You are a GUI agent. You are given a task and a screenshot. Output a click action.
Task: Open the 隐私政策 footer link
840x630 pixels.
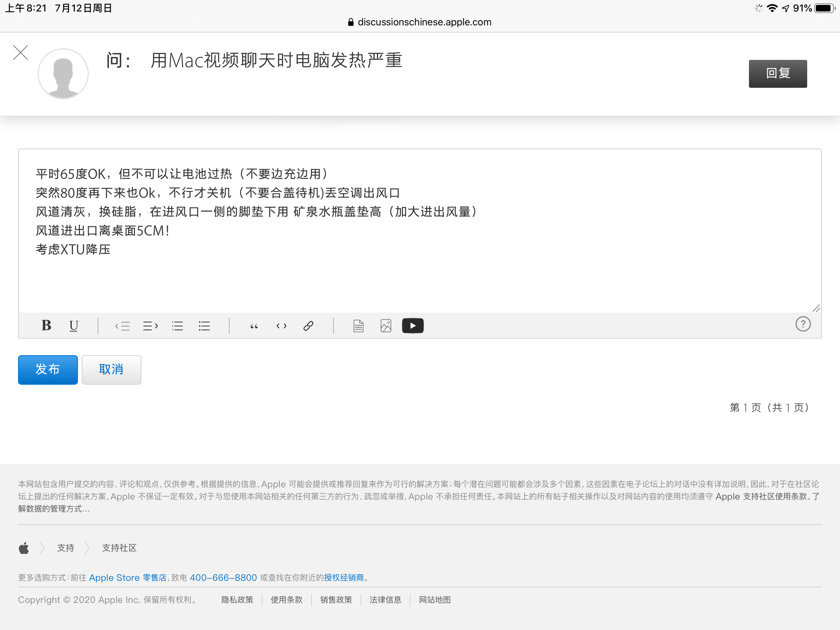[x=237, y=600]
